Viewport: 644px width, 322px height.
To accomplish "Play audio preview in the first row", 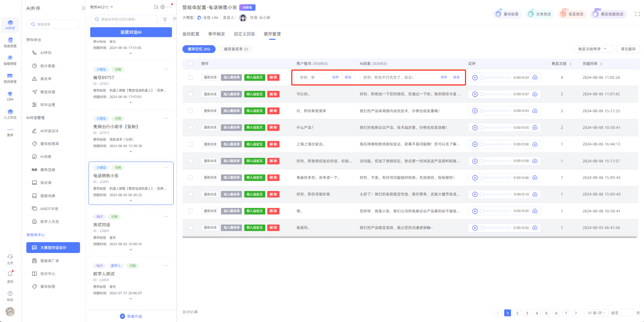I will (475, 78).
